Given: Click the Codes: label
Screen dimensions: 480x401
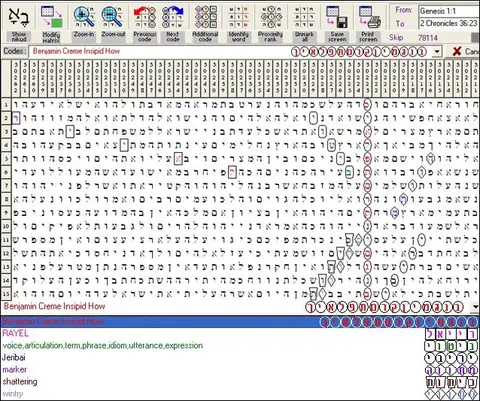Looking at the screenshot, I should click(14, 51).
